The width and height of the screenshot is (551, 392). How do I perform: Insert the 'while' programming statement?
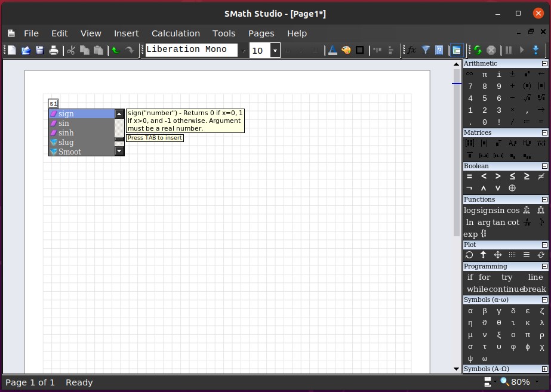(x=477, y=289)
